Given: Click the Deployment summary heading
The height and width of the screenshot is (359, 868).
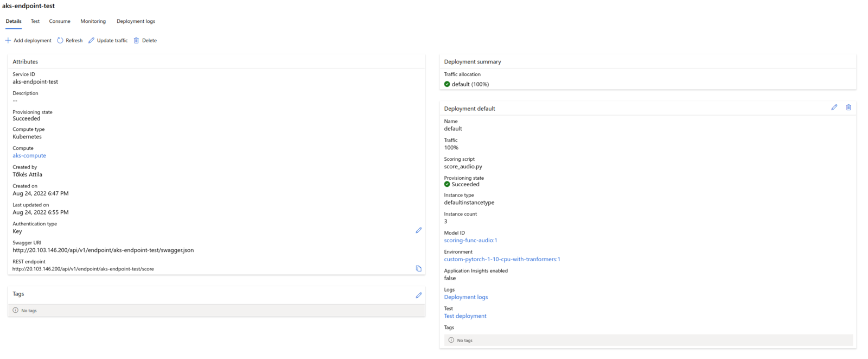Looking at the screenshot, I should coord(473,62).
